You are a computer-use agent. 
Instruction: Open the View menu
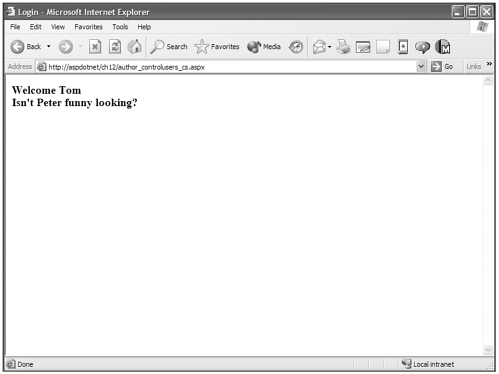pyautogui.click(x=58, y=27)
